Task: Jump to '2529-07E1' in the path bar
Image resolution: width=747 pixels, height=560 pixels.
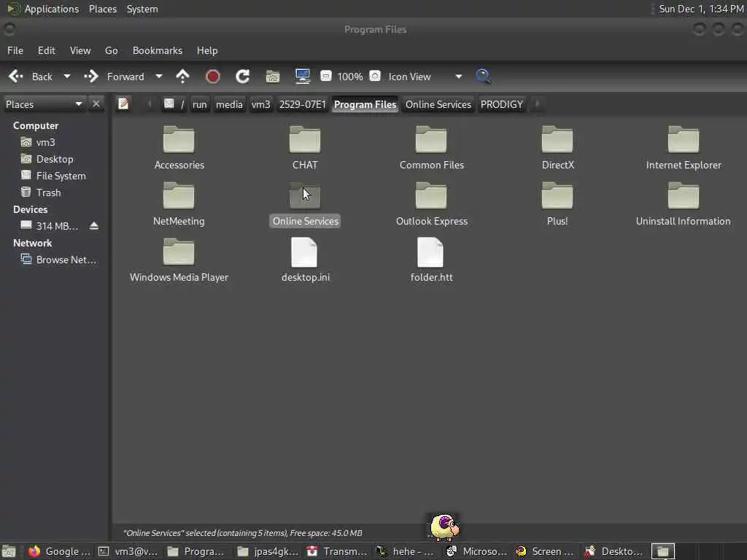Action: click(303, 104)
